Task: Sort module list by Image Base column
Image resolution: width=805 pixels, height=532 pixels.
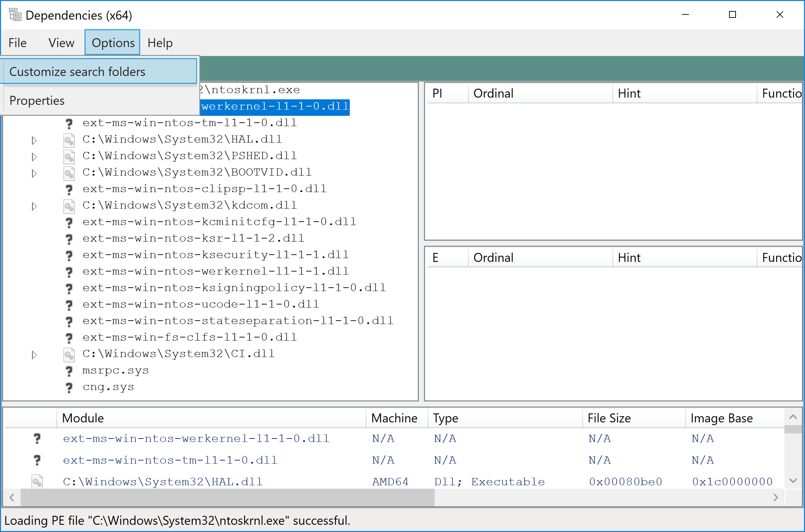Action: tap(735, 418)
